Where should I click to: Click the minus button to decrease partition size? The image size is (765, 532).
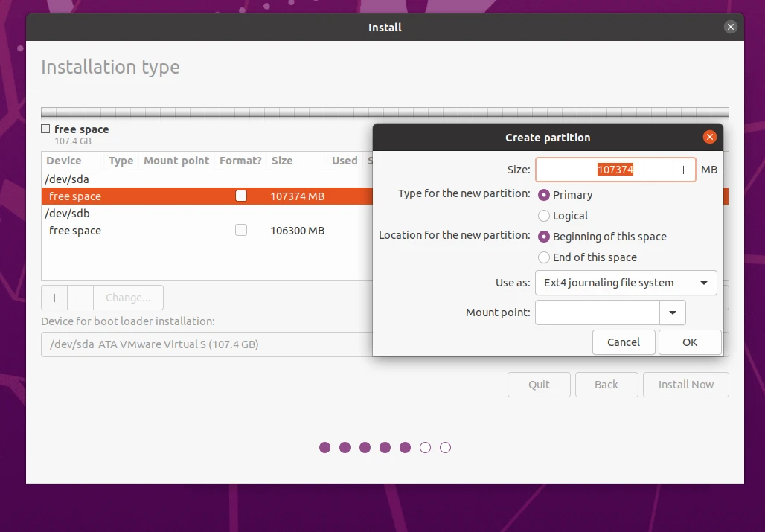pyautogui.click(x=656, y=170)
